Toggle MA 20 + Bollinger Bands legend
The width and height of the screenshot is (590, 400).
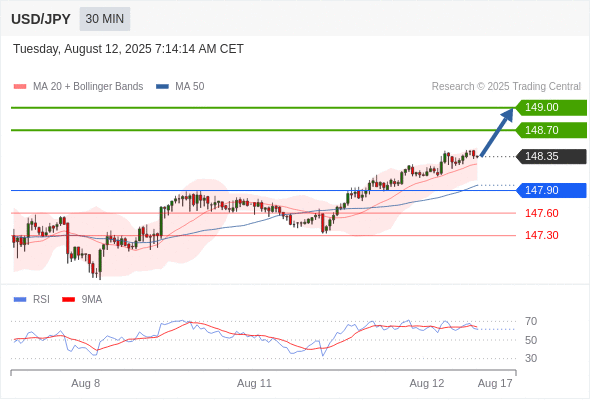click(78, 87)
